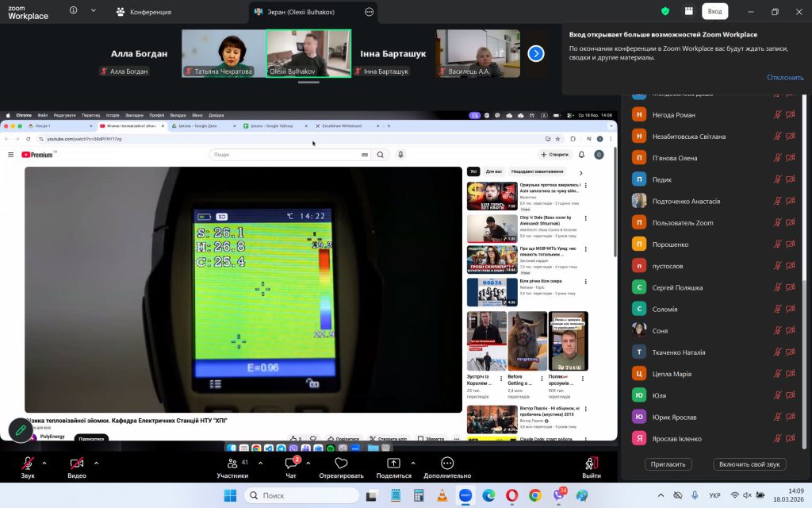Click the muted volume icon in system tray
Viewport: 812px width, 508px height.
[x=747, y=495]
